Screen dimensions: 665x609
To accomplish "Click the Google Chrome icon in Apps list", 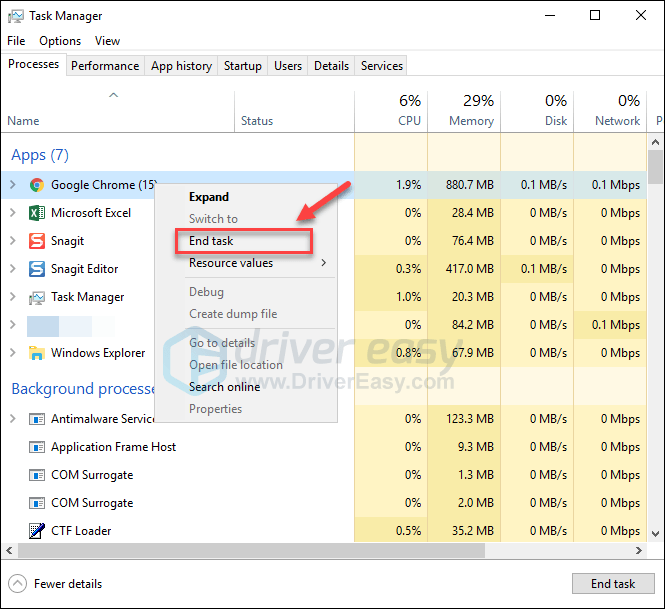I will pos(37,185).
